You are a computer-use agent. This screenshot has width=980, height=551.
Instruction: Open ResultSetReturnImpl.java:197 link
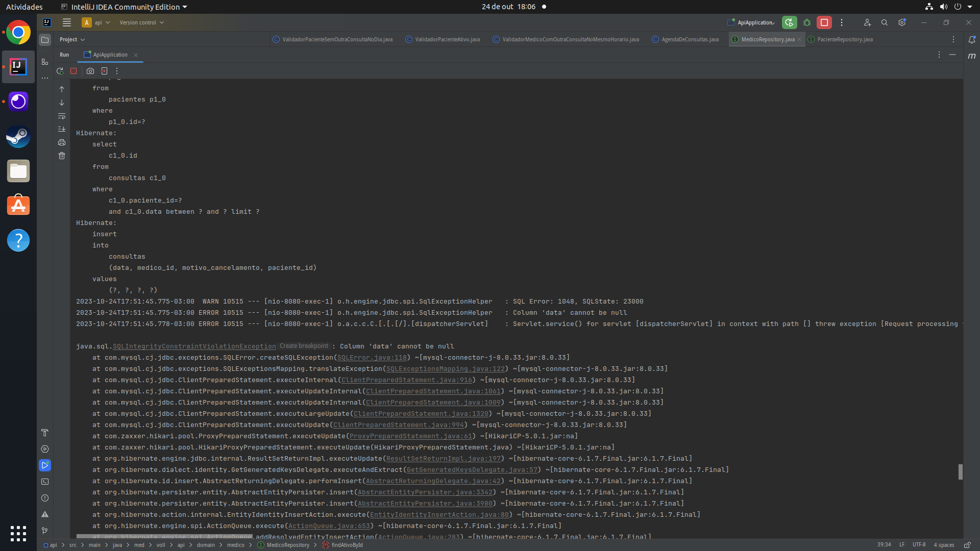click(444, 459)
